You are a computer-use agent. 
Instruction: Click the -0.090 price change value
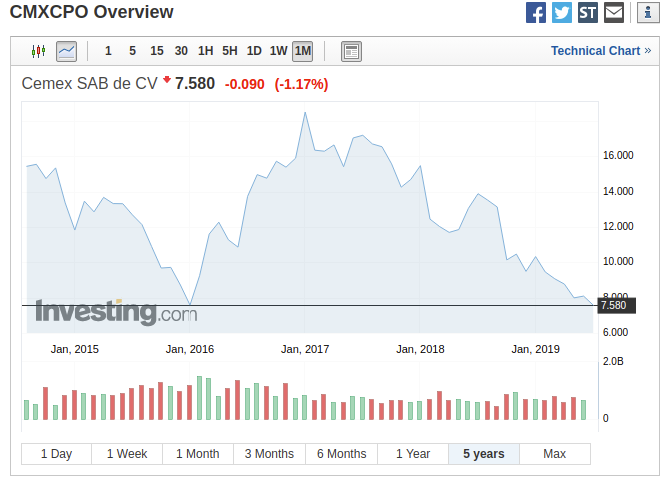[x=245, y=84]
